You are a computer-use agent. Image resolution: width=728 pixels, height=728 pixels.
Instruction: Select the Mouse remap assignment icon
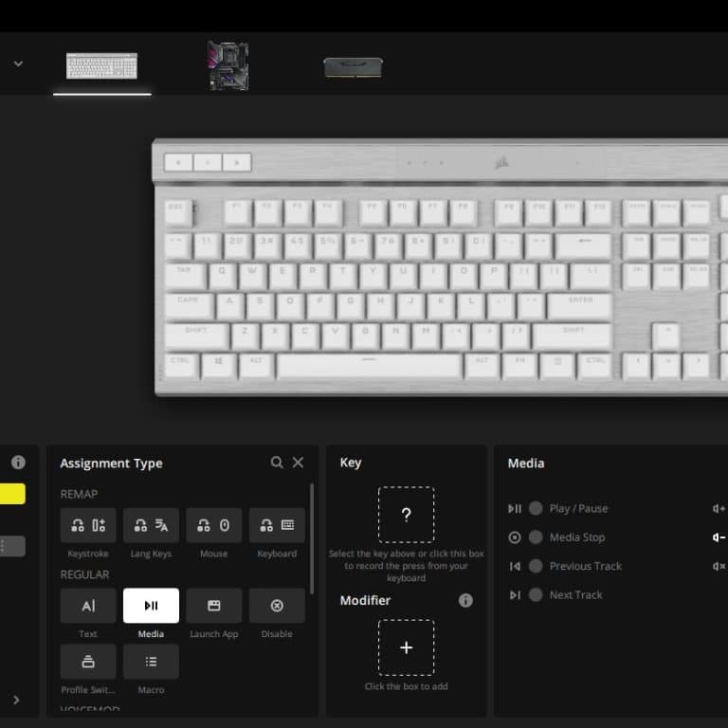point(213,525)
